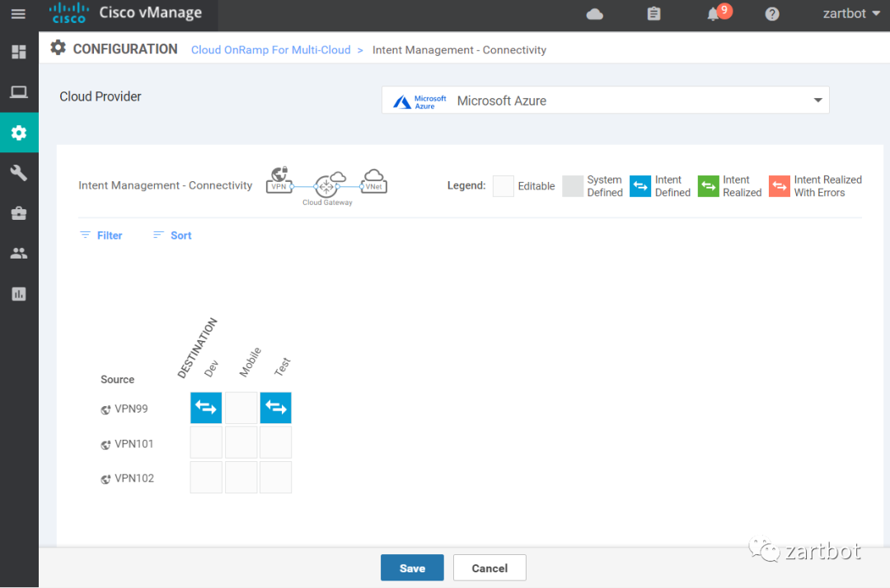Toggle VPN101 to Dev connectivity cell
This screenshot has width=890, height=588.
pos(206,442)
